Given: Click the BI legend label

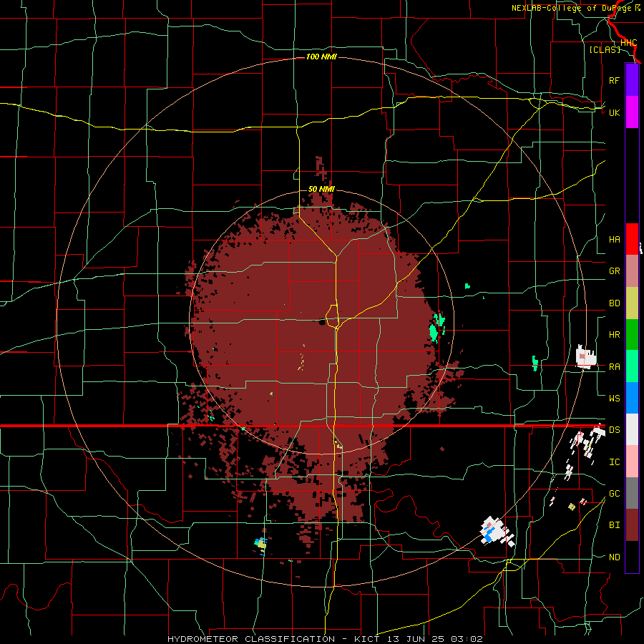Looking at the screenshot, I should tap(614, 525).
